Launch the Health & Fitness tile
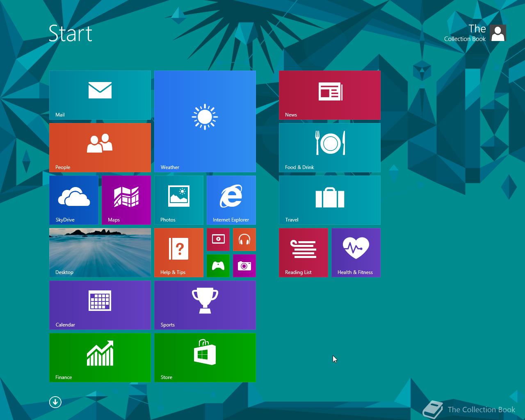Screen dimensions: 525x420 coord(356,253)
